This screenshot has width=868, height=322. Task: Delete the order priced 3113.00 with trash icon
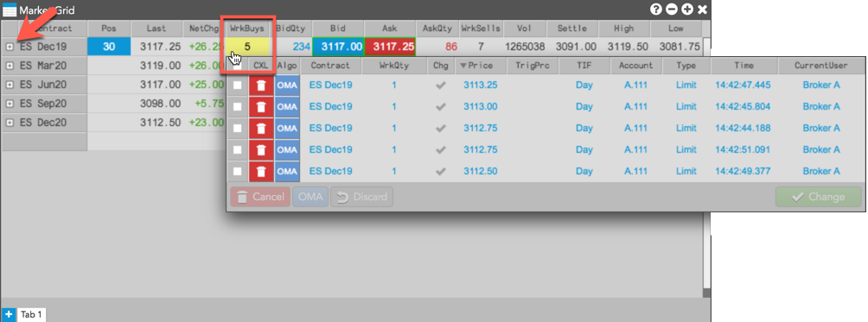tap(261, 107)
